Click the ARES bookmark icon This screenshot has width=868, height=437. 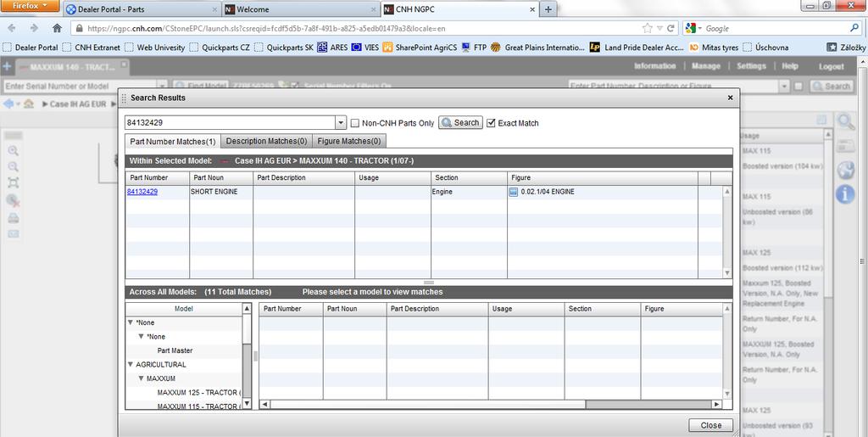point(323,48)
